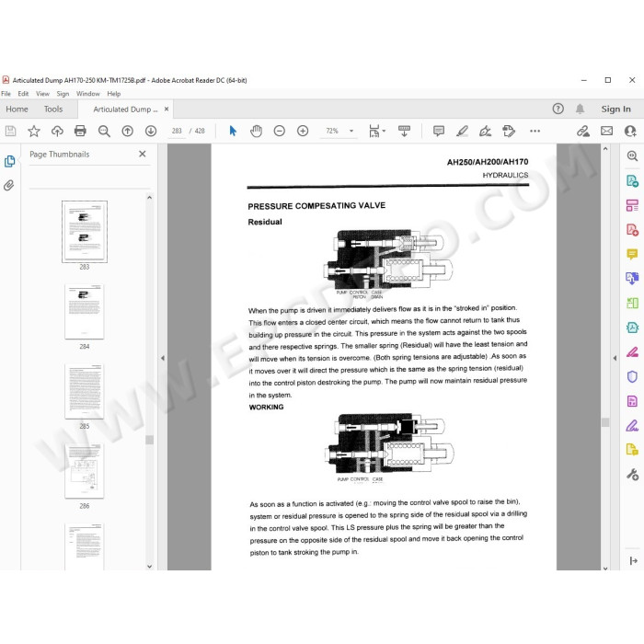Collapse the right tools pane triangle handle
644x644 pixels.
click(615, 358)
